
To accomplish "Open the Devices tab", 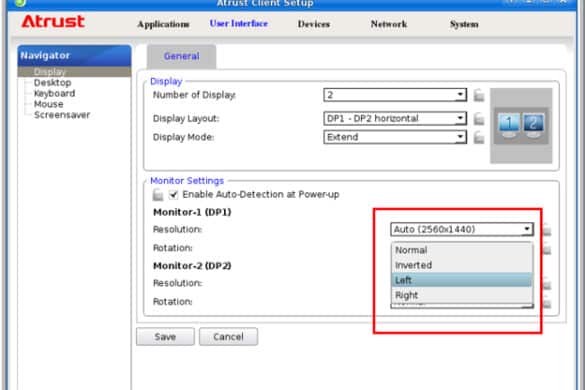I will point(313,24).
